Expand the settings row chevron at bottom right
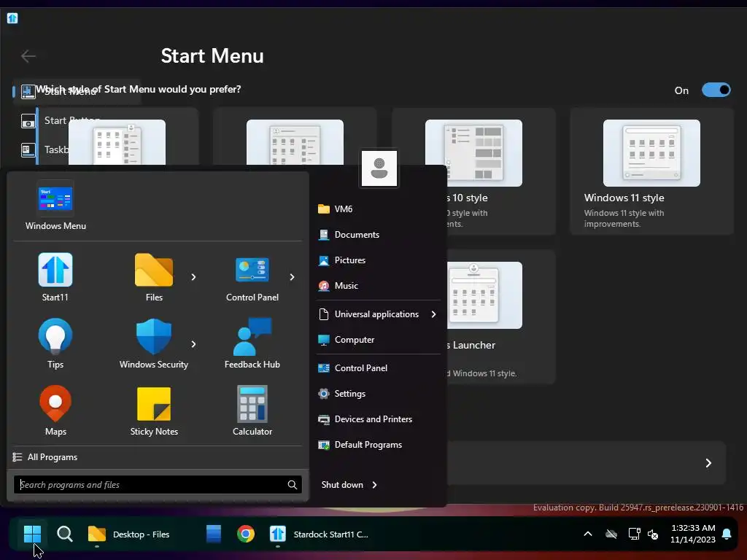This screenshot has height=560, width=747. pos(708,463)
